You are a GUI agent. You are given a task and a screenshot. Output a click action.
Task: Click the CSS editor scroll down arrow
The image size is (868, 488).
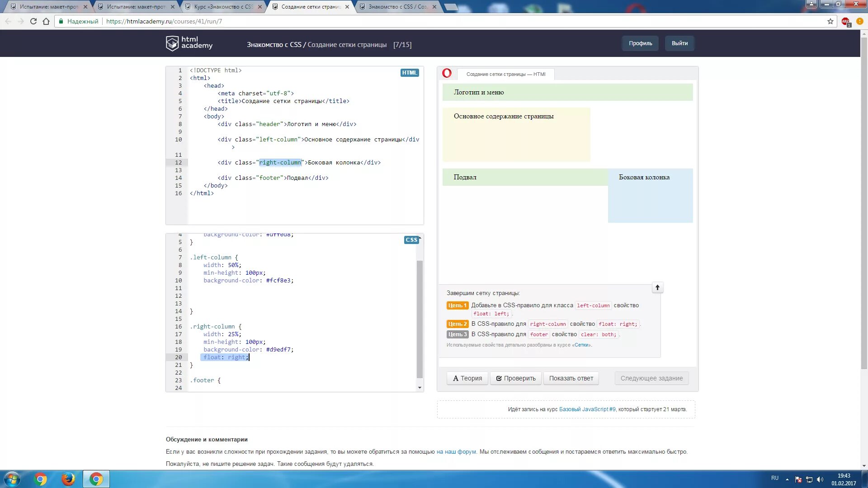tap(420, 388)
